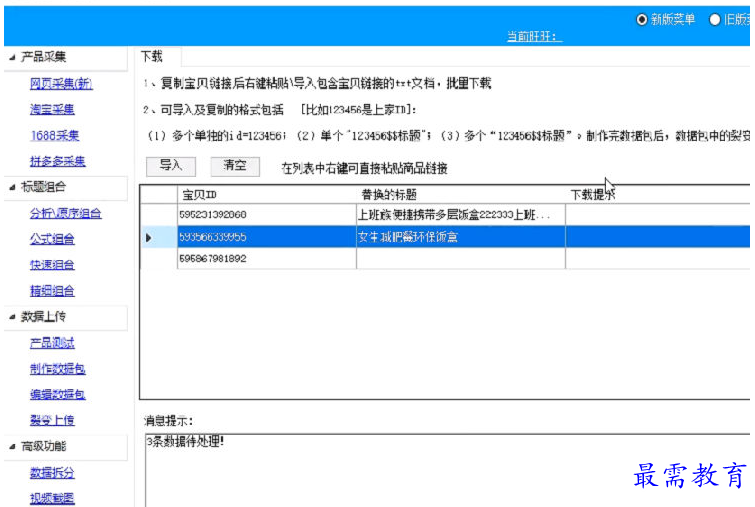The image size is (755, 507).
Task: Click title cell 上班族便捷携带多层饭盒
Action: click(461, 215)
